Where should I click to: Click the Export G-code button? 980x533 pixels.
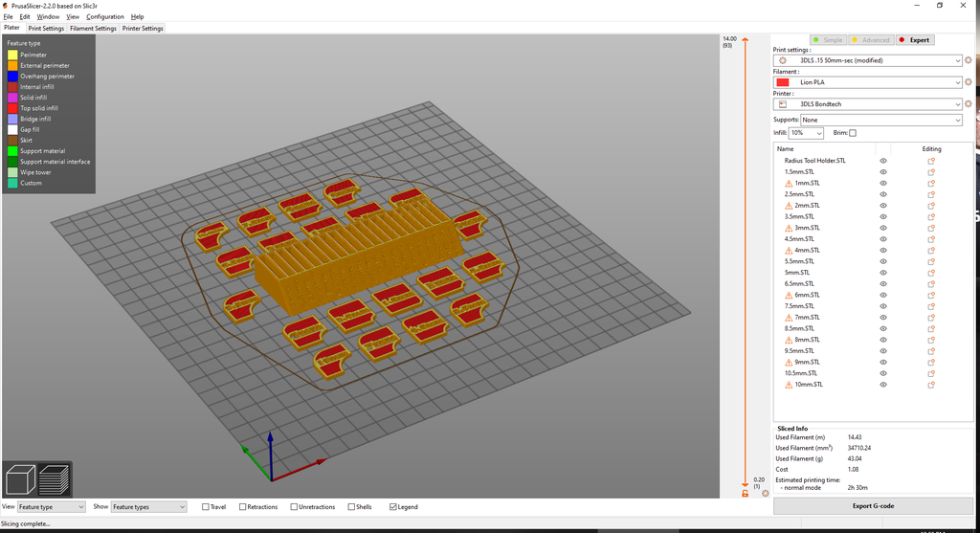pos(872,506)
